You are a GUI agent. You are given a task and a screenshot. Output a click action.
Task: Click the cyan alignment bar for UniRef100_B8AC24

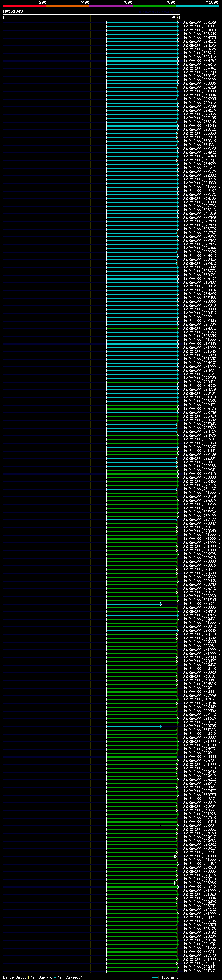pos(134,604)
